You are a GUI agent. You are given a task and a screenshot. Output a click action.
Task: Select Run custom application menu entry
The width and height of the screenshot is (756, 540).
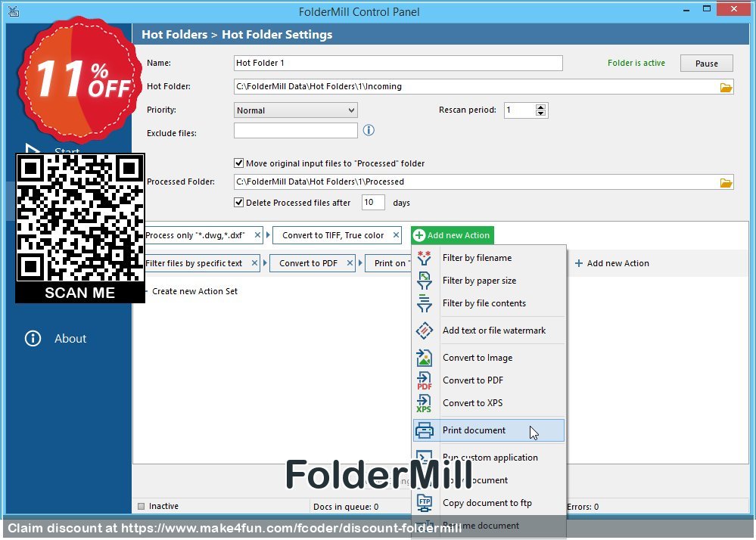489,458
